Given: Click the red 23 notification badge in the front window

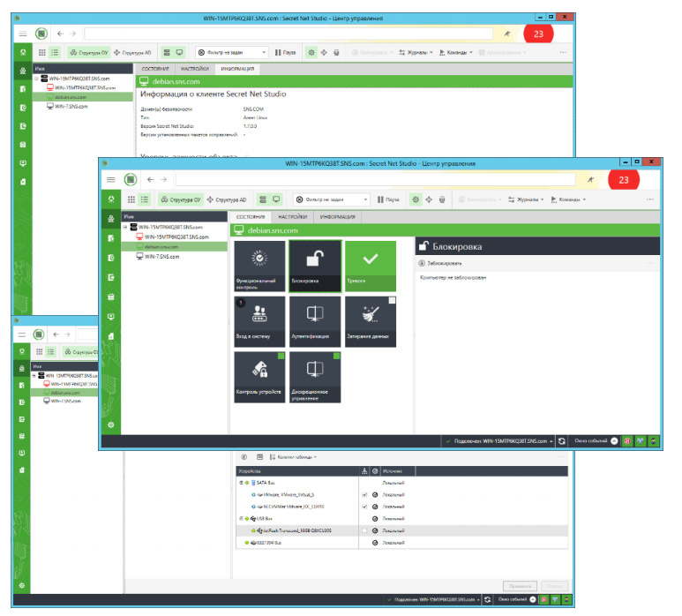Looking at the screenshot, I should pyautogui.click(x=623, y=180).
